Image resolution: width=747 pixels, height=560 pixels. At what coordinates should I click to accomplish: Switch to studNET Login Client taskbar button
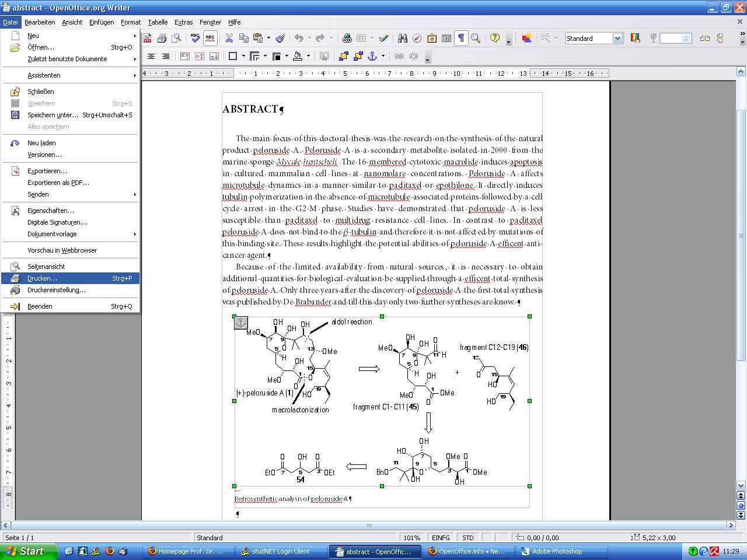click(281, 551)
